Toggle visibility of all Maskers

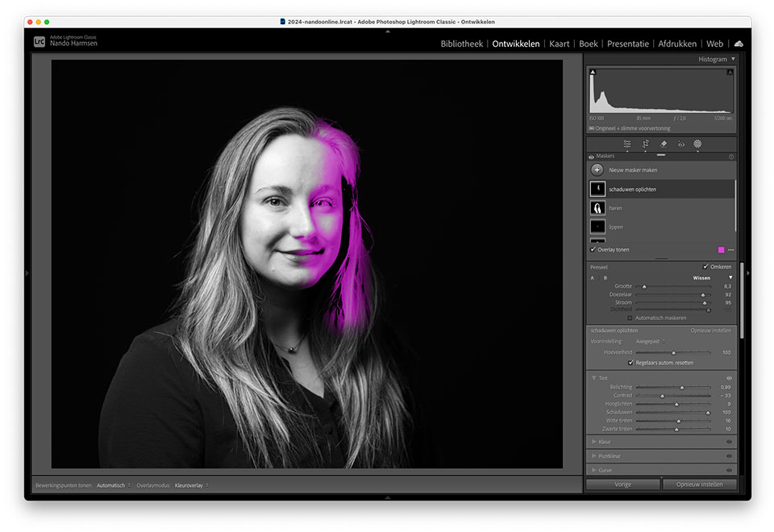(x=591, y=156)
